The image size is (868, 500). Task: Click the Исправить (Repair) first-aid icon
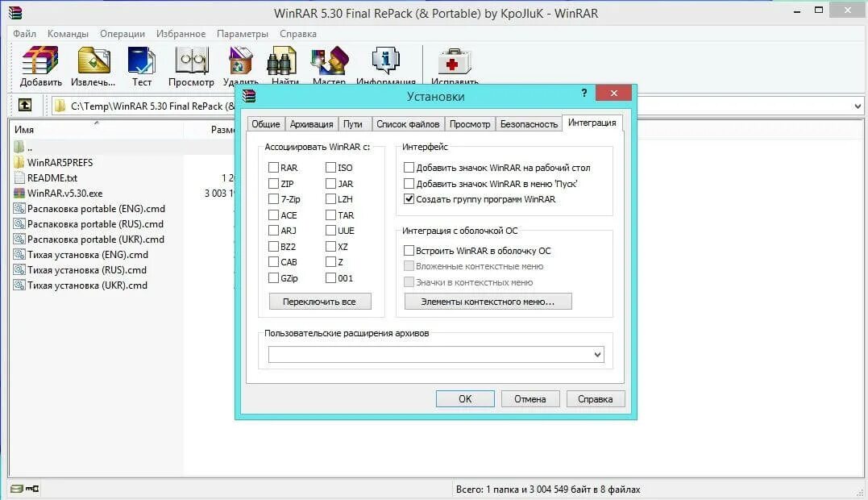point(455,60)
